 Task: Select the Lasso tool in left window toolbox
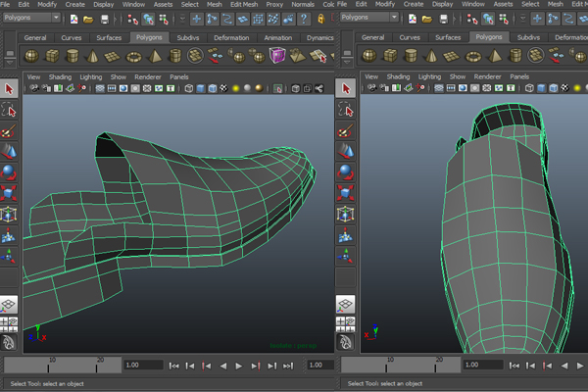tap(9, 111)
